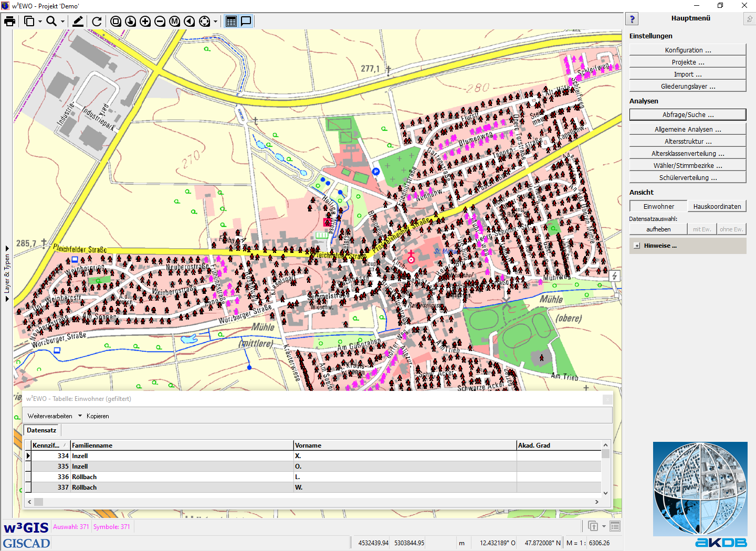This screenshot has width=756, height=551.
Task: Click the blue parking P symbol on map
Action: click(376, 171)
